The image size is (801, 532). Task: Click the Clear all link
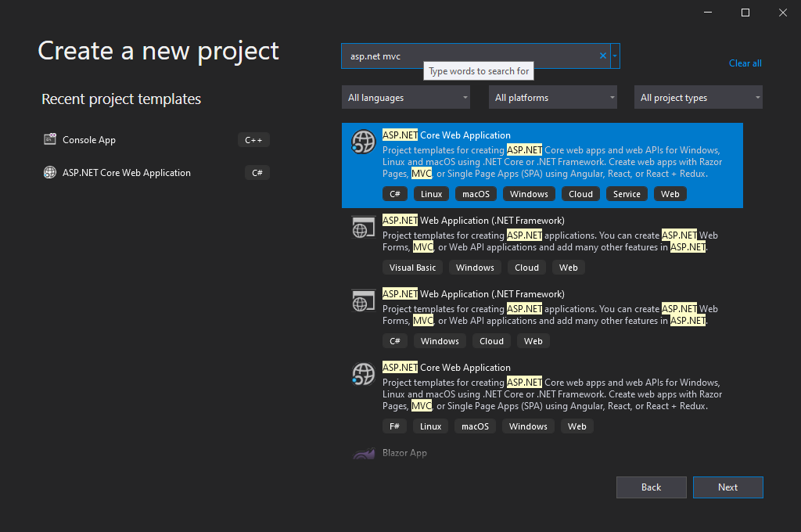(x=745, y=63)
